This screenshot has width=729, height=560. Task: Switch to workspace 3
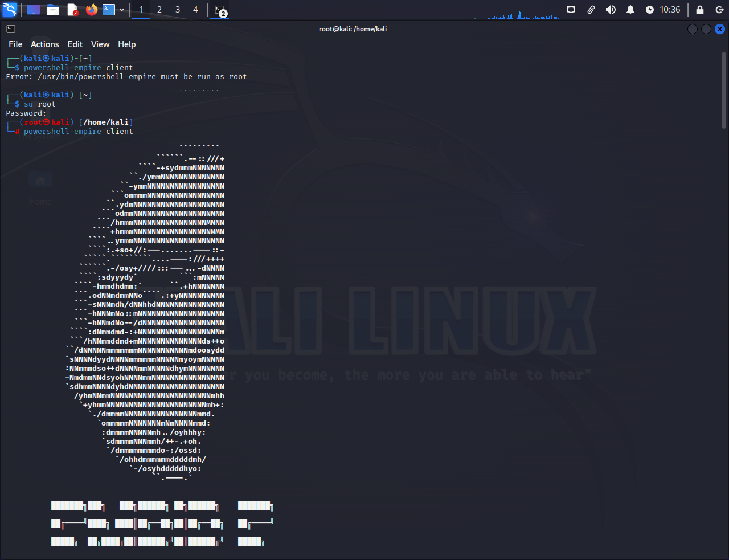pyautogui.click(x=178, y=10)
